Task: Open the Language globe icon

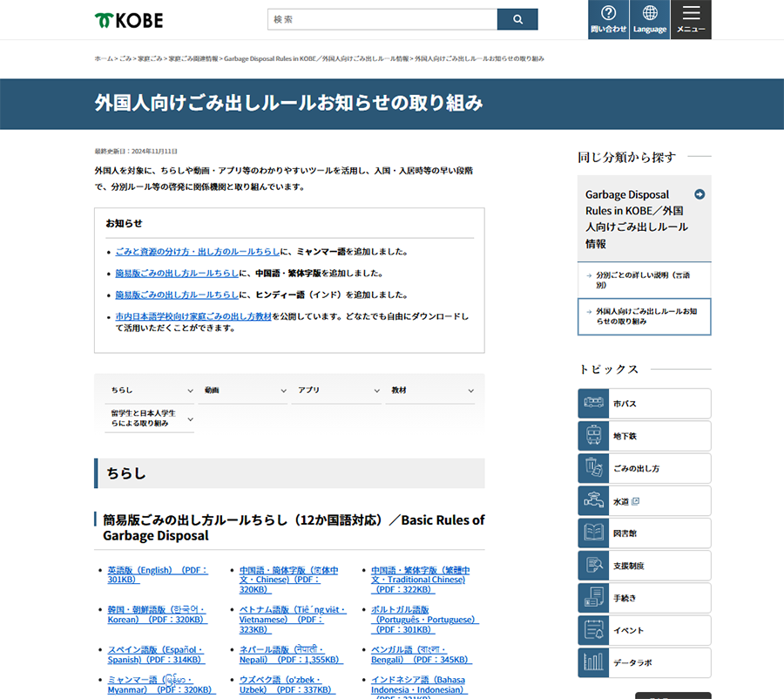Action: (650, 19)
